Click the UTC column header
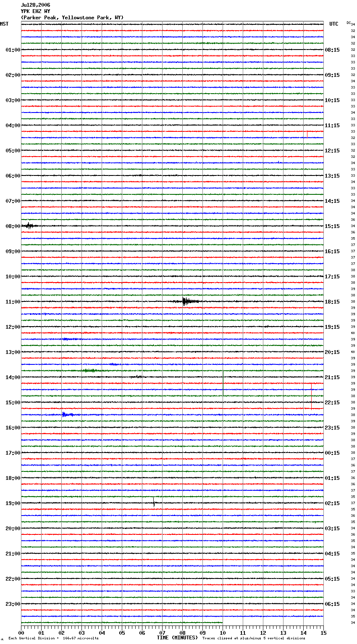 tap(334, 24)
